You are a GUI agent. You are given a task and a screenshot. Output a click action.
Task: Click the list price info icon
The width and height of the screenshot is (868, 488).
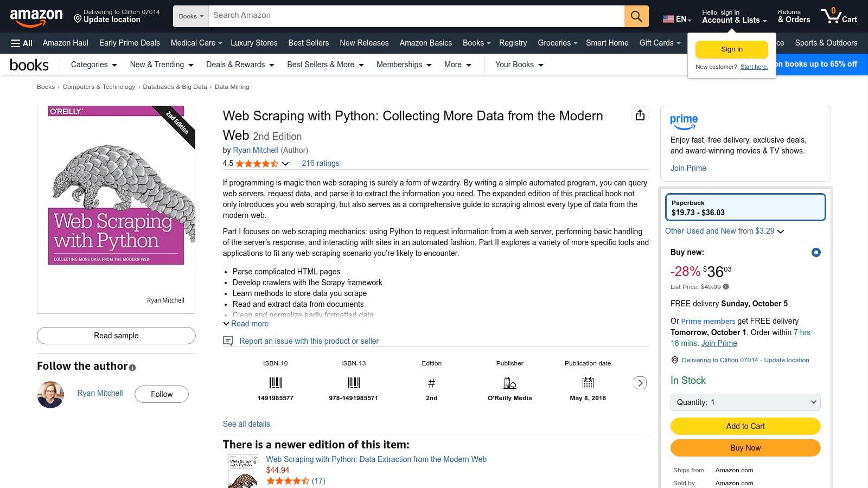coord(726,287)
